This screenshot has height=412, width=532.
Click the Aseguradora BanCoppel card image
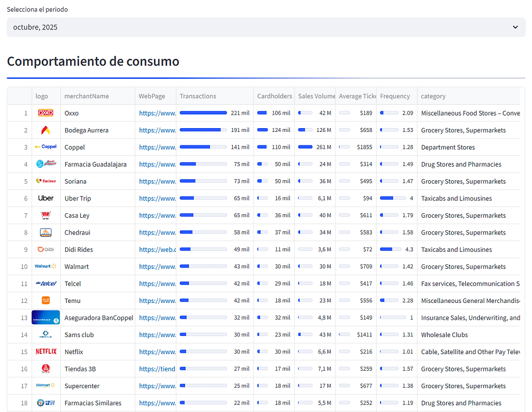[x=46, y=318]
